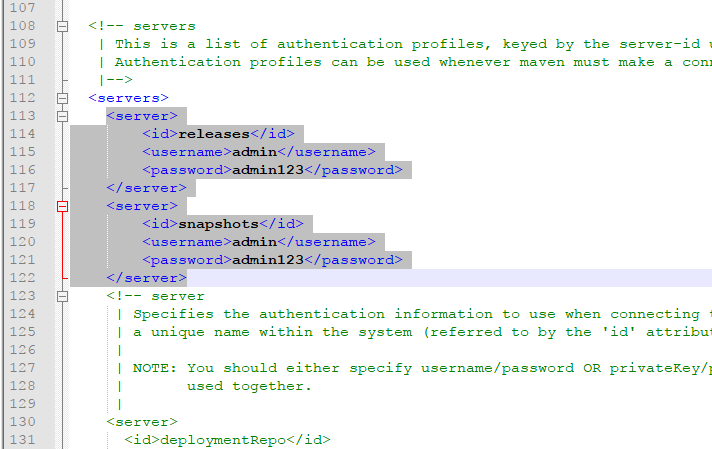Click the </password> closing tag on line 116
712x449 pixels.
click(x=353, y=170)
